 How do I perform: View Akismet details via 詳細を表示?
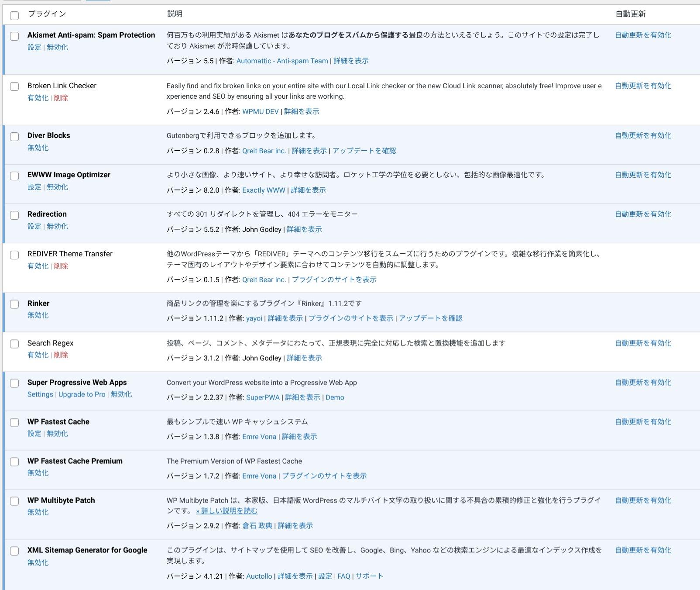point(351,61)
